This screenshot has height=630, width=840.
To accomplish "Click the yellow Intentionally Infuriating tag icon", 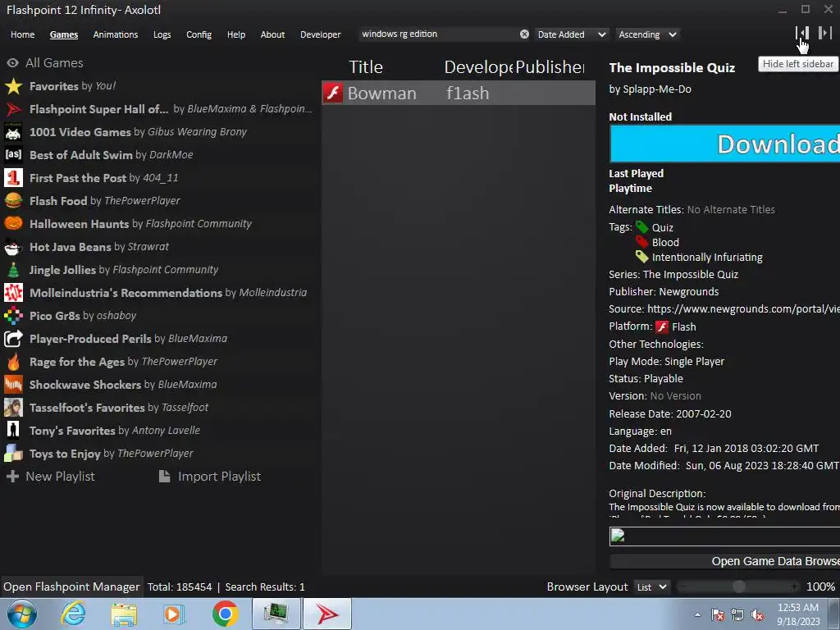I will (641, 257).
